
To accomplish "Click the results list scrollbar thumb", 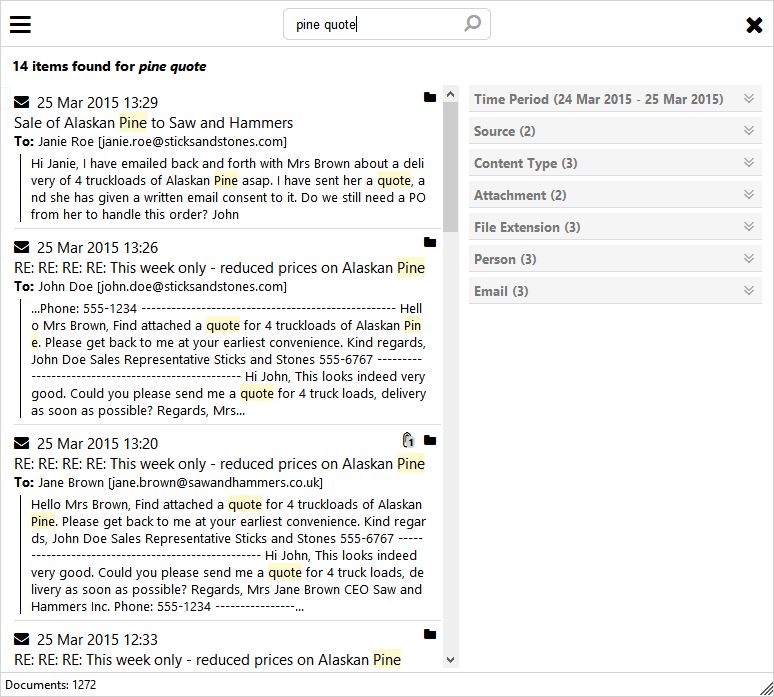I will (x=450, y=167).
